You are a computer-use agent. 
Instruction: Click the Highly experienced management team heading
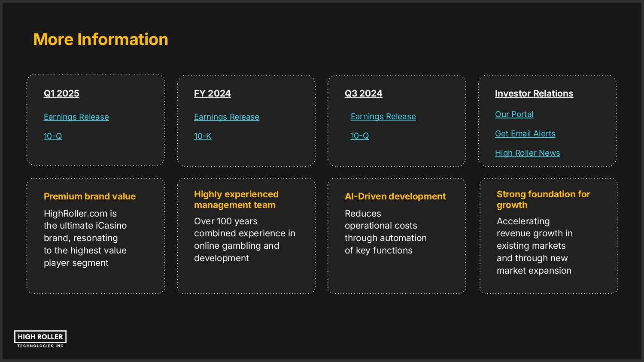pyautogui.click(x=236, y=199)
